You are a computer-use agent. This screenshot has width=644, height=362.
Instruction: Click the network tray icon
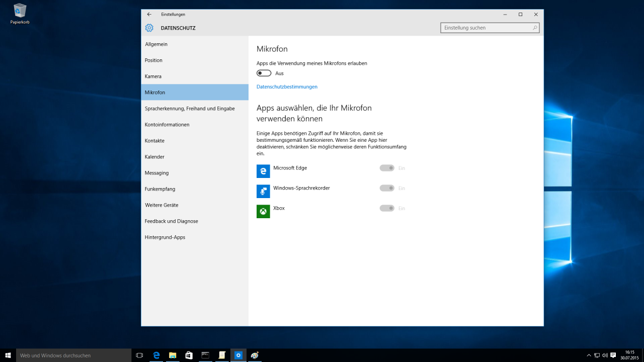tap(597, 355)
